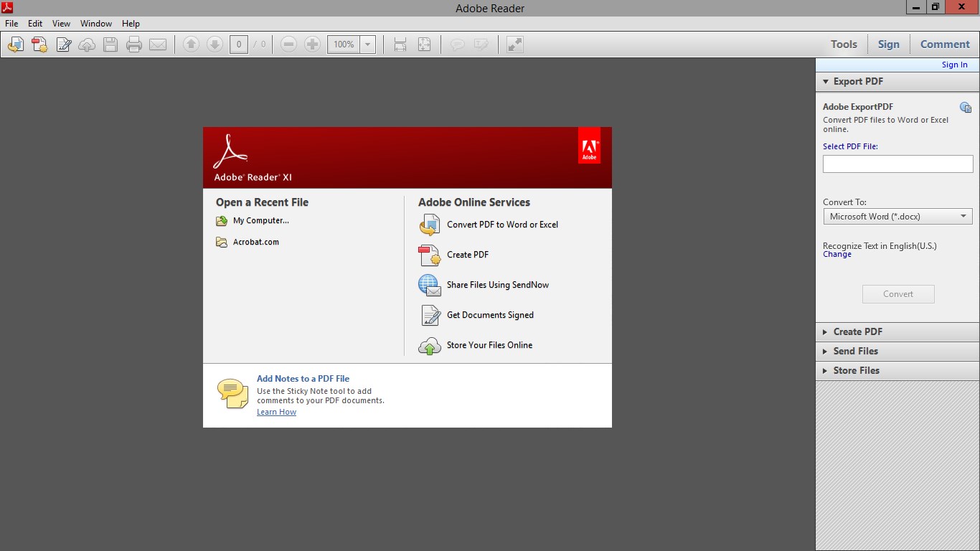Click the zoom percentage value field

coord(344,44)
